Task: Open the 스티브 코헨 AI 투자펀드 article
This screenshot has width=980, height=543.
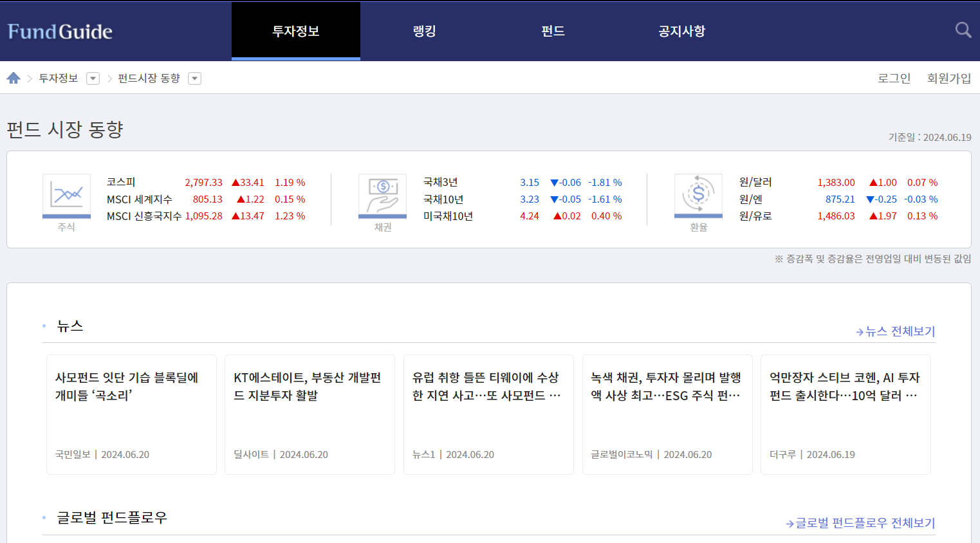Action: (846, 414)
